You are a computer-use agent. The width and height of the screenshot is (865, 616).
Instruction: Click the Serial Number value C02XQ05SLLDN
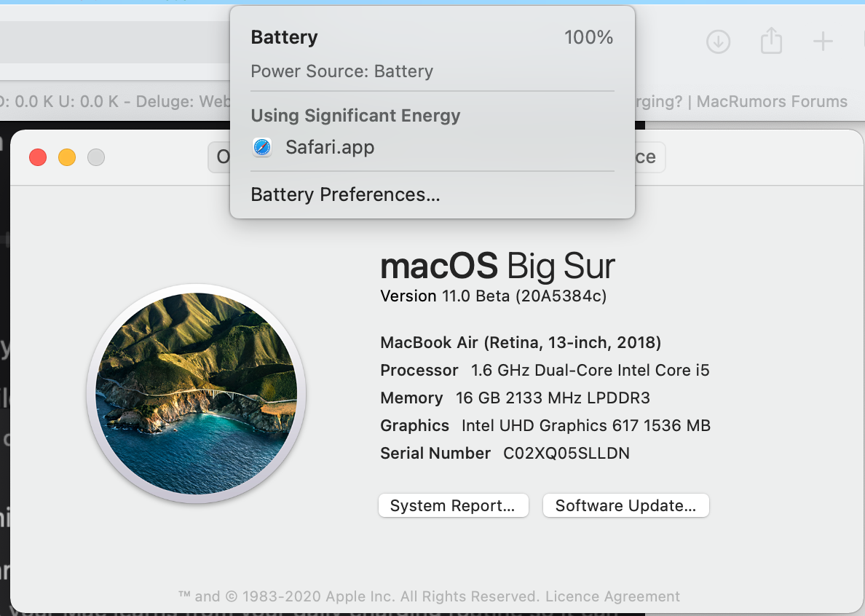pyautogui.click(x=566, y=454)
